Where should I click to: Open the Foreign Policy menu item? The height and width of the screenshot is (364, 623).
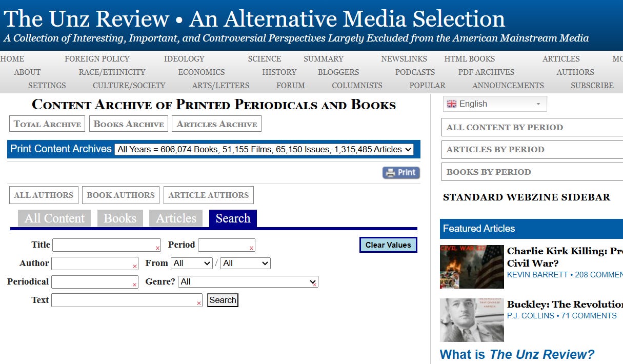pos(97,59)
